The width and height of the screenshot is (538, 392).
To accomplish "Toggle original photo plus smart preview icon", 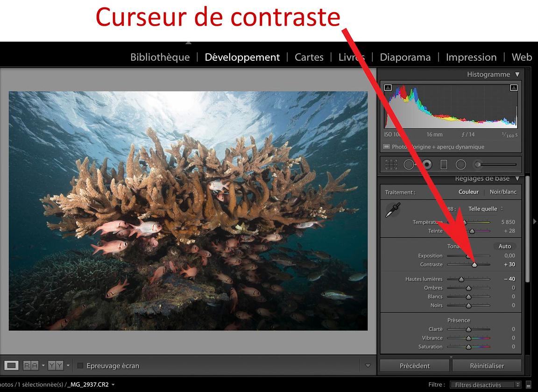I will pyautogui.click(x=386, y=147).
